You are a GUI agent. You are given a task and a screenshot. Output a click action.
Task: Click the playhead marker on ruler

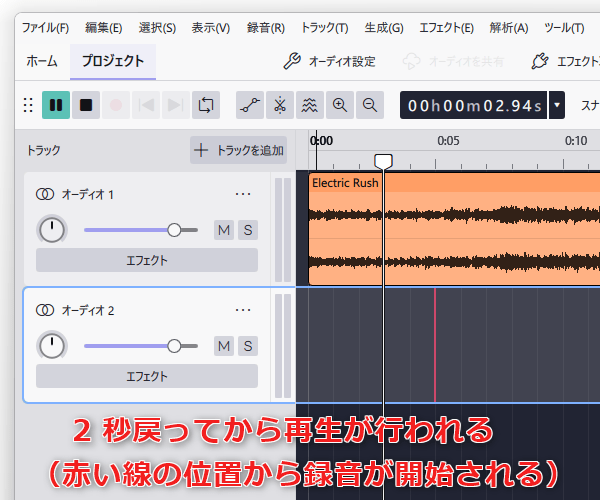383,161
